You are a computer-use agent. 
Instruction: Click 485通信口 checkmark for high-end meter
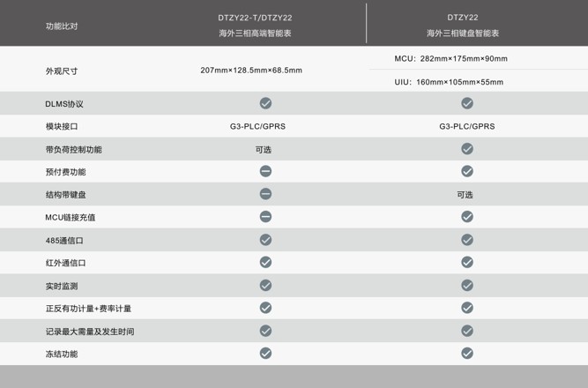pos(265,240)
